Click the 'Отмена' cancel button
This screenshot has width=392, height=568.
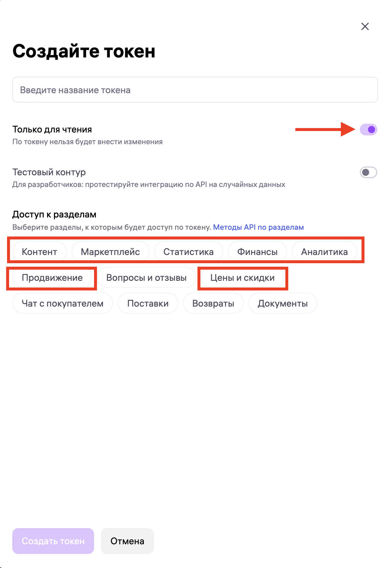coord(127,541)
